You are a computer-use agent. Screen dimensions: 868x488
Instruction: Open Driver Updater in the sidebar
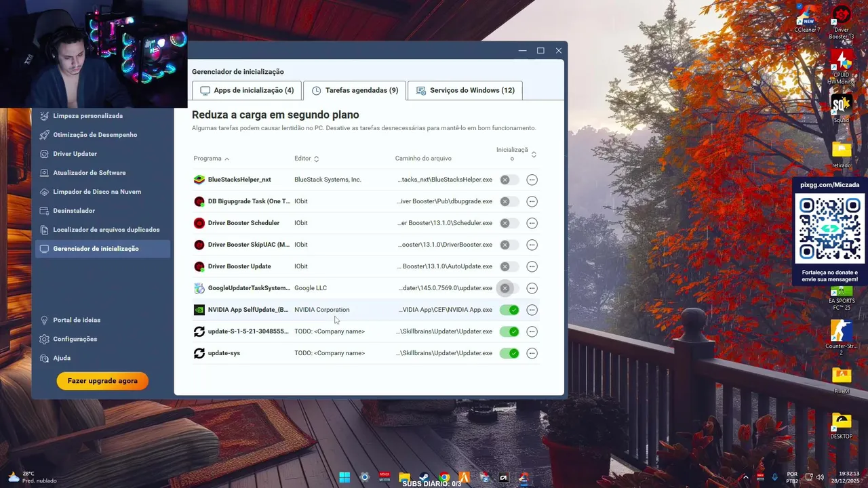point(102,154)
